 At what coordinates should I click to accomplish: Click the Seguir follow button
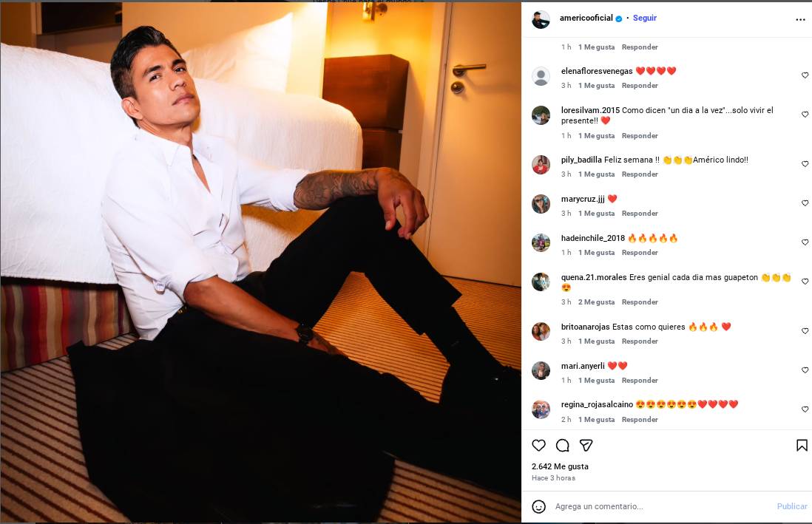645,18
